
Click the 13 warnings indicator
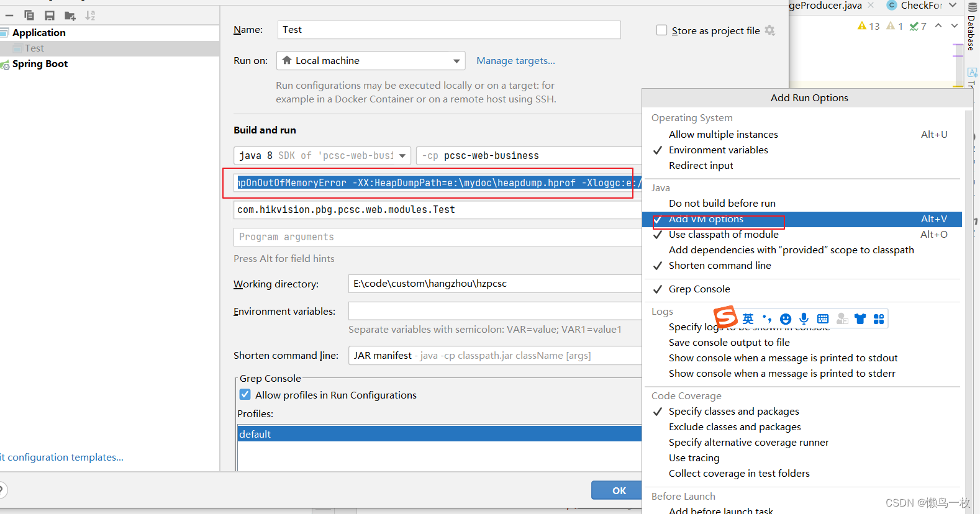868,26
